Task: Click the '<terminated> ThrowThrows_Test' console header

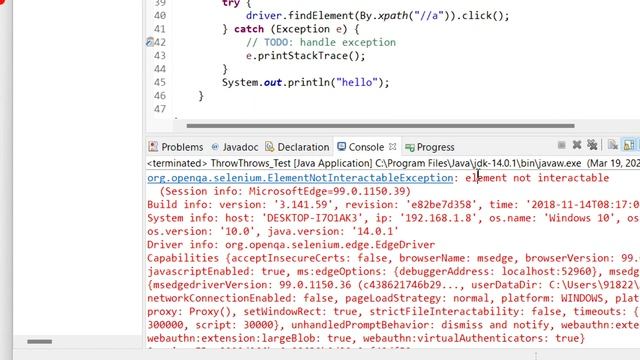Action: click(x=393, y=163)
